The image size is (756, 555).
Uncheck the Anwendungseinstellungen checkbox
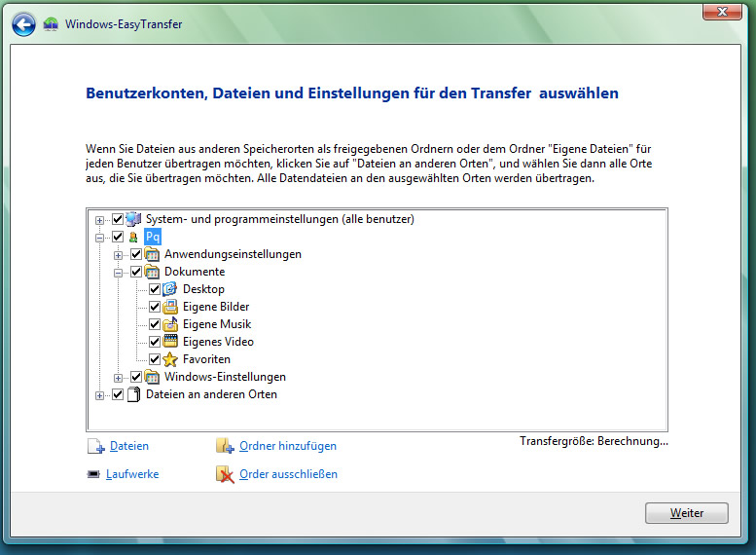click(136, 254)
